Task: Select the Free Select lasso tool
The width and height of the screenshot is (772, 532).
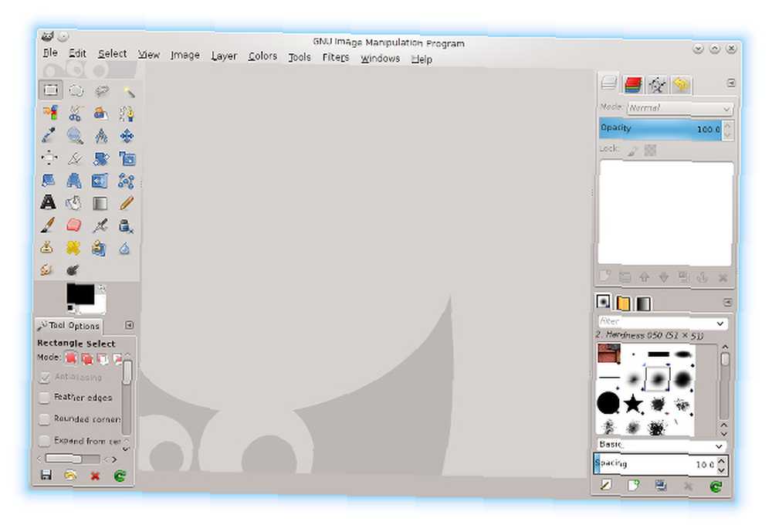Action: [101, 91]
